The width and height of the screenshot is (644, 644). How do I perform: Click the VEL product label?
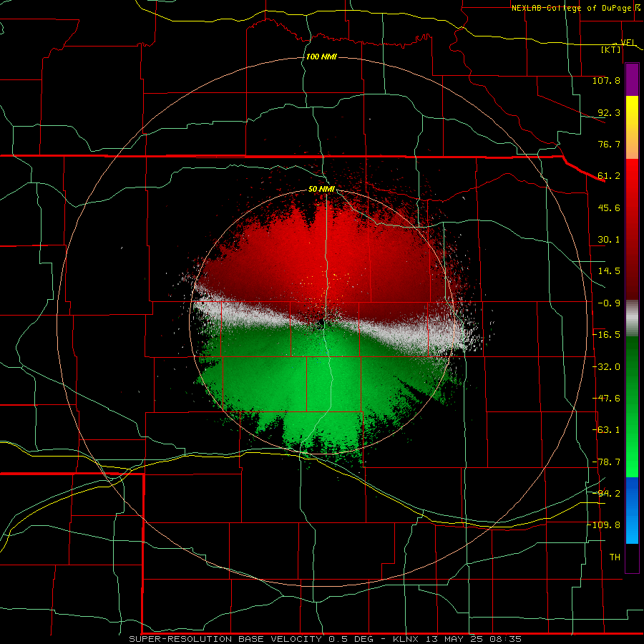628,42
